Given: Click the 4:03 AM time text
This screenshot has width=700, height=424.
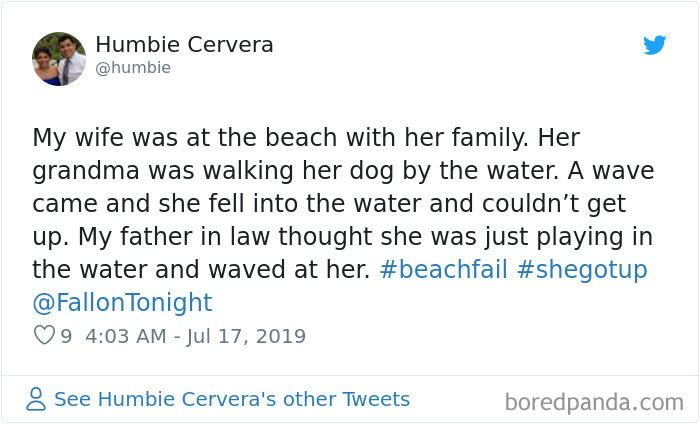Looking at the screenshot, I should [126, 336].
